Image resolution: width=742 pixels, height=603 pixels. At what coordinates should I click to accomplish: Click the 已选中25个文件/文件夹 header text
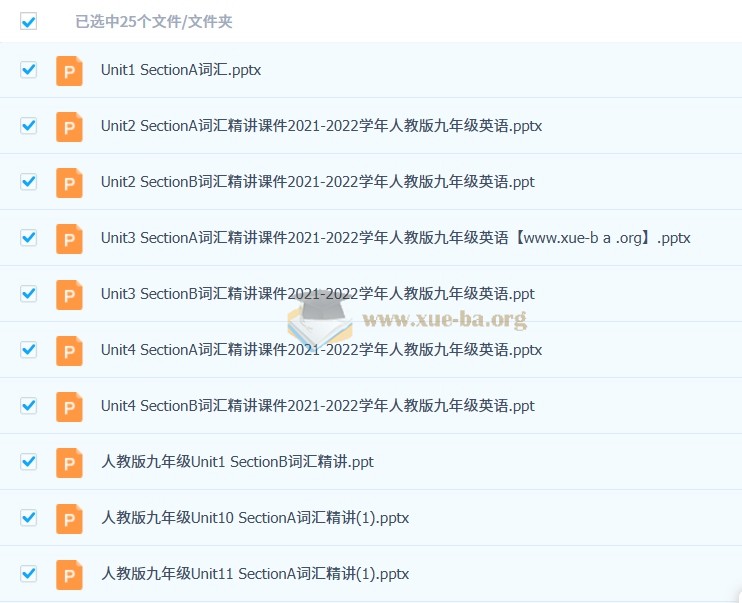tap(154, 22)
